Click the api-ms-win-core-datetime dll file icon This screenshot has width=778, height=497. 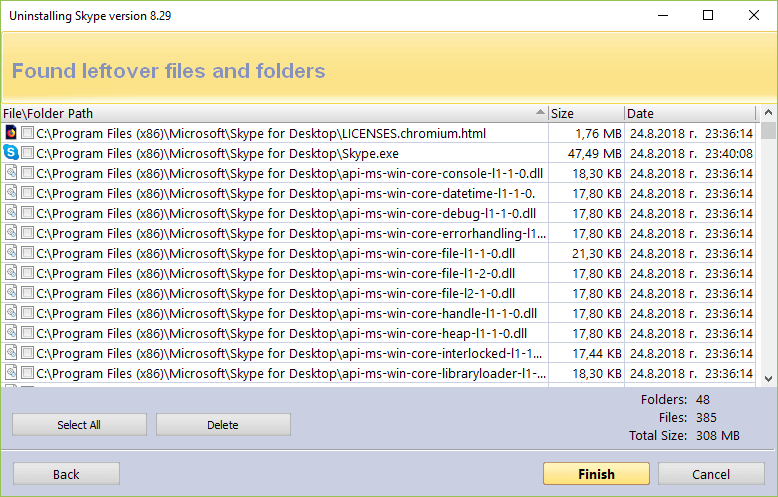(11, 193)
